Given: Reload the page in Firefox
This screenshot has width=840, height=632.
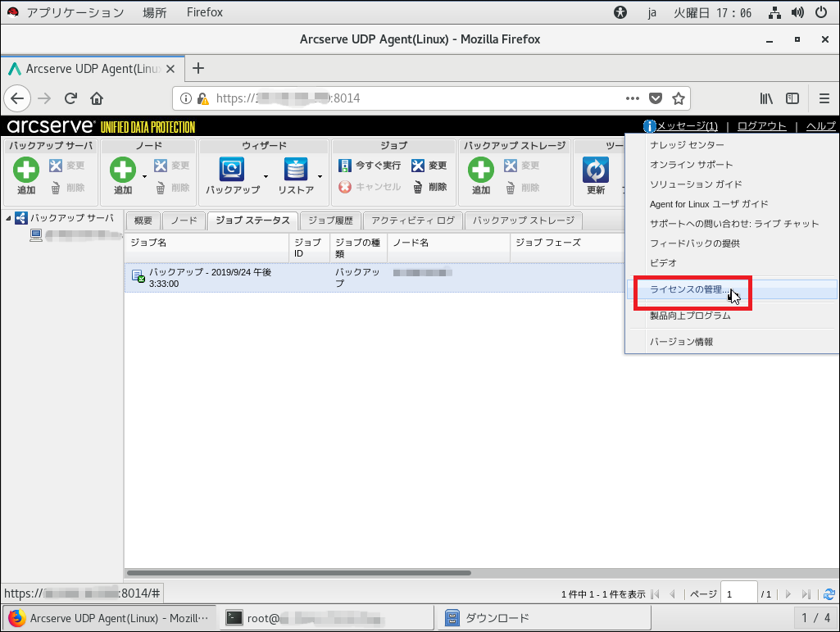Looking at the screenshot, I should (x=70, y=98).
